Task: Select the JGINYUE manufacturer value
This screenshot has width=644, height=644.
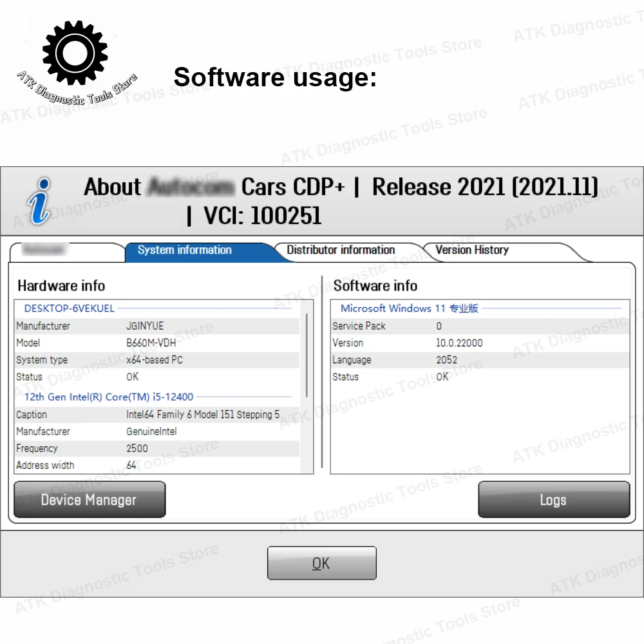Action: coord(145,326)
